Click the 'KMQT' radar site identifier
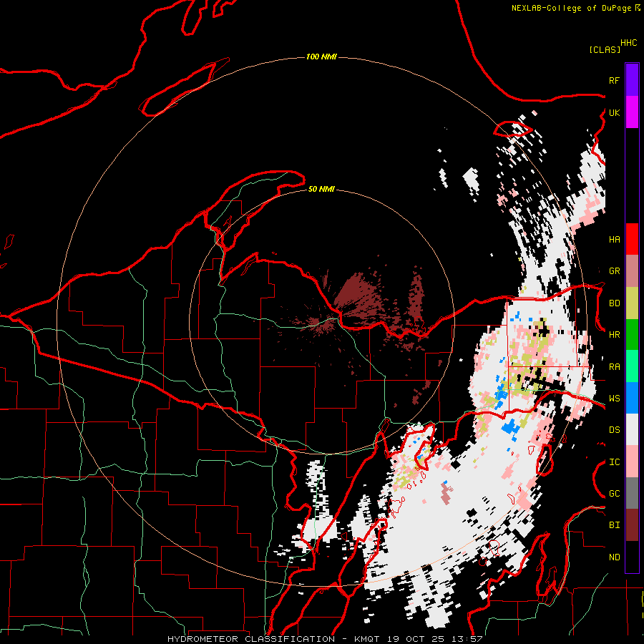This screenshot has height=644, width=644. [x=366, y=639]
